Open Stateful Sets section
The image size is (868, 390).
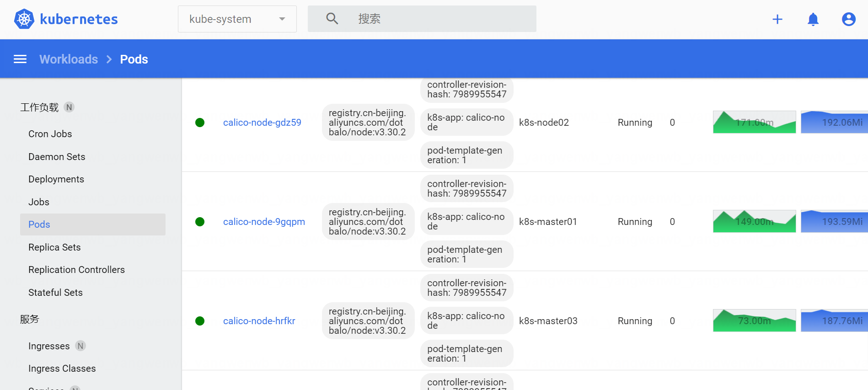coord(55,293)
